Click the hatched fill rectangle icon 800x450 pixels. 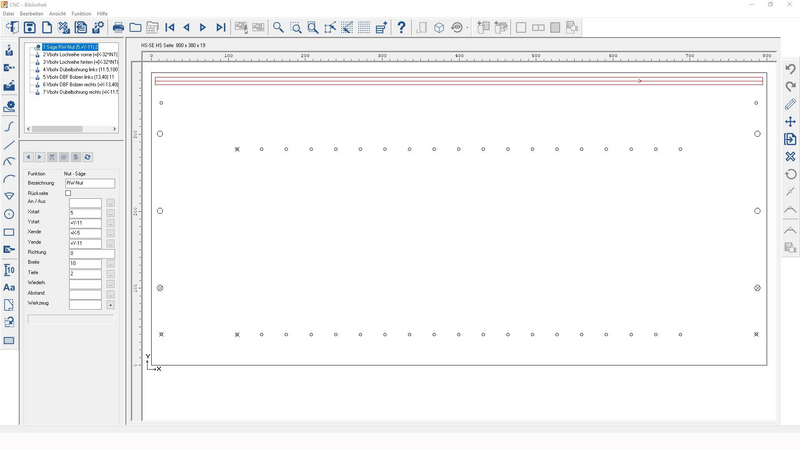point(555,28)
